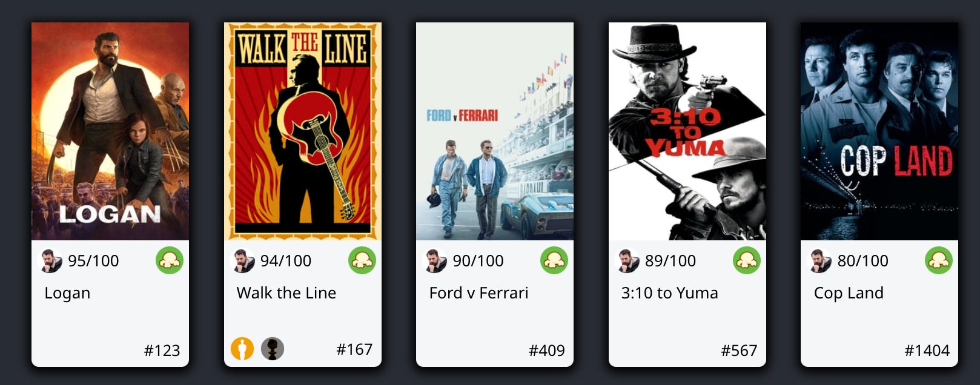Screen dimensions: 980x385
Task: Click the dark award mask icon
Action: click(273, 349)
